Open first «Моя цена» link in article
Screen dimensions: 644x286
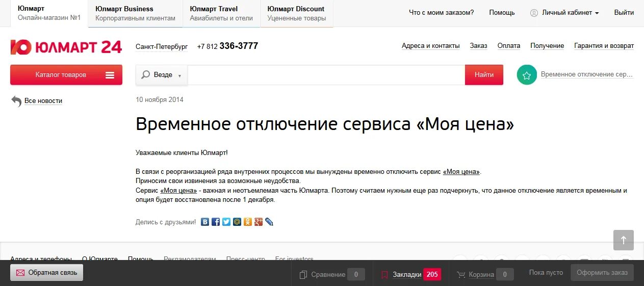click(x=461, y=172)
